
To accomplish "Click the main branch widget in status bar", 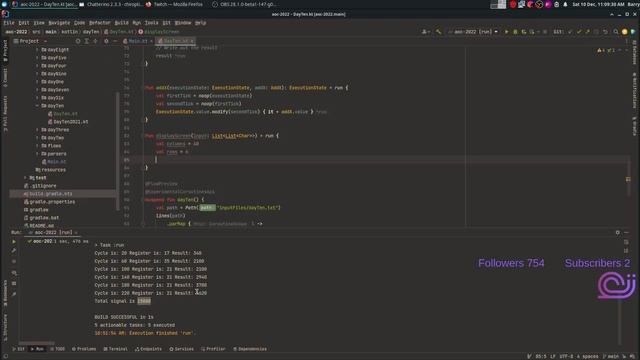I will [x=611, y=356].
